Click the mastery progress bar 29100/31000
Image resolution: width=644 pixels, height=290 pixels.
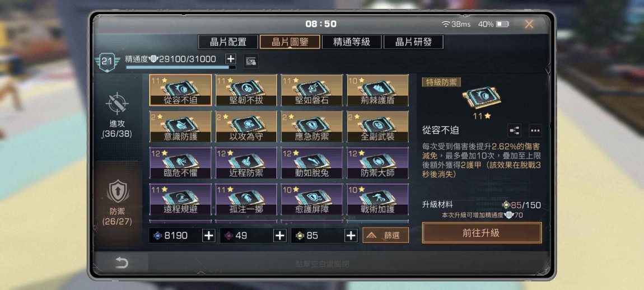coord(181,67)
